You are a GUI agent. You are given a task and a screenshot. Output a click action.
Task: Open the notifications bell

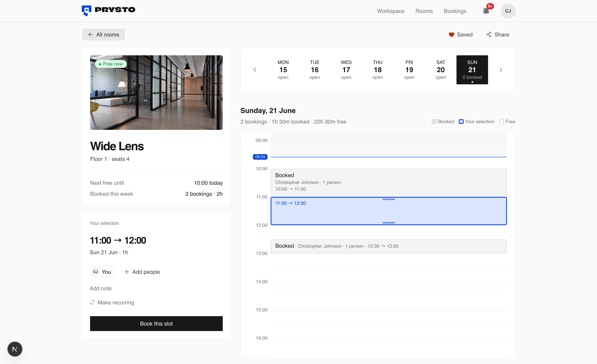(486, 11)
